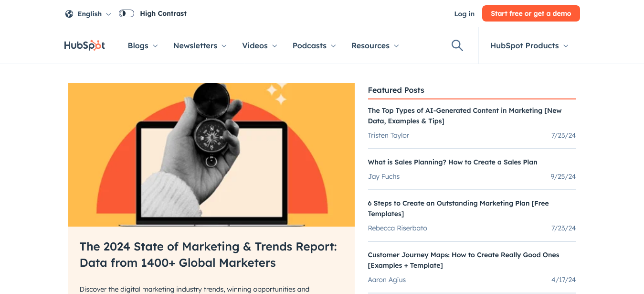The width and height of the screenshot is (644, 294).
Task: Open the Customer Journey Maps post
Action: (464, 260)
